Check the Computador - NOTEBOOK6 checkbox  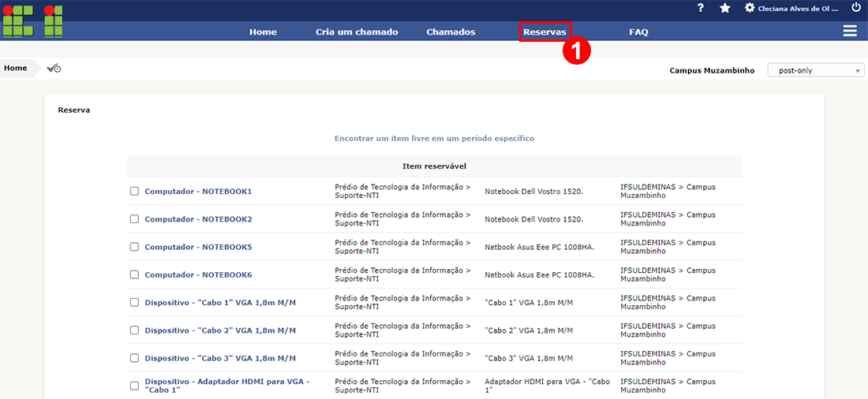click(134, 274)
